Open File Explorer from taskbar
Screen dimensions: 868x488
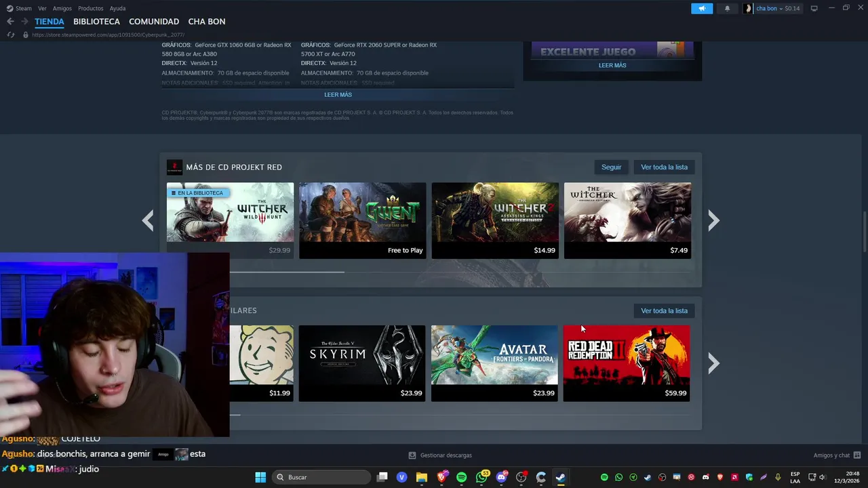(x=422, y=477)
